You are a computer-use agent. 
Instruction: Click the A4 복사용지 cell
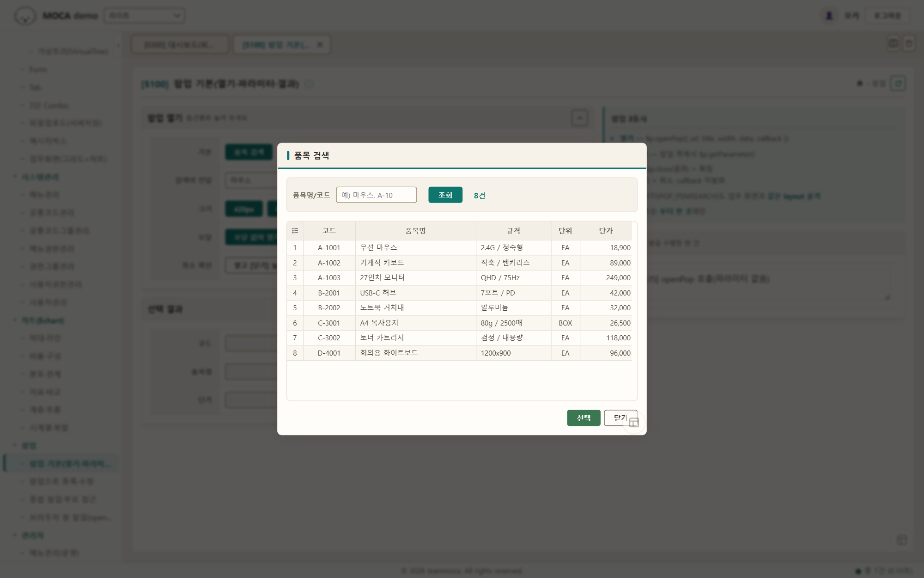[415, 323]
